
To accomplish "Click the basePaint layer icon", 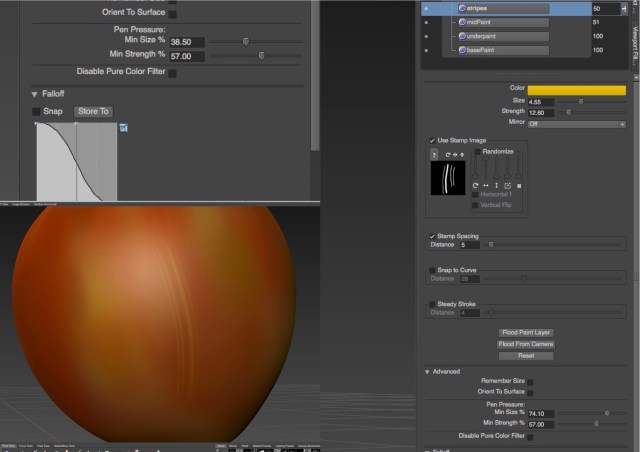I will (x=462, y=50).
